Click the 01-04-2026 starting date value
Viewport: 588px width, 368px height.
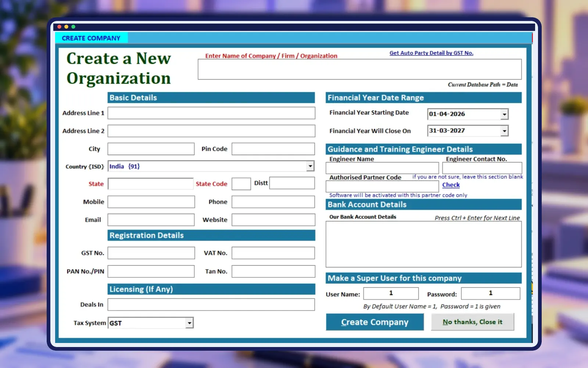(x=447, y=114)
